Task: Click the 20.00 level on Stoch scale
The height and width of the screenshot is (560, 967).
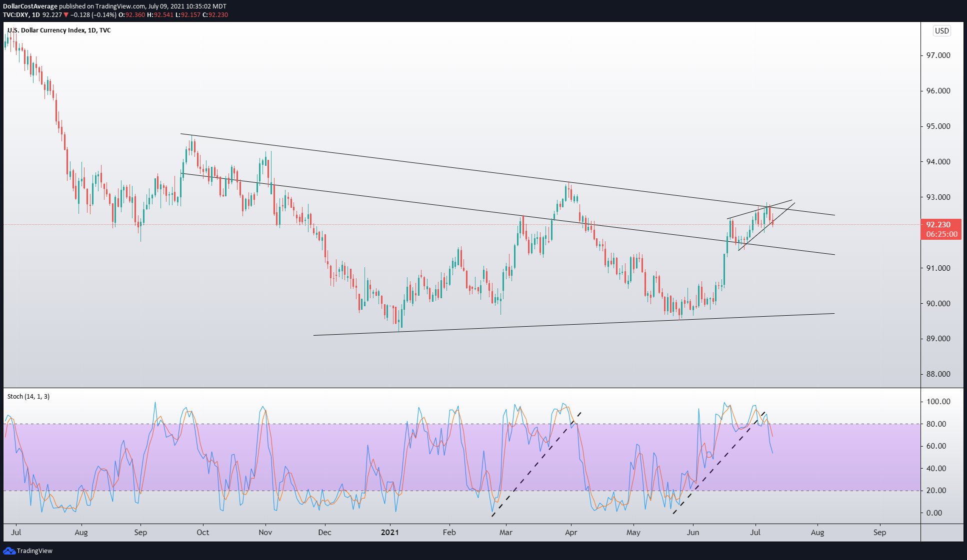Action: point(936,491)
